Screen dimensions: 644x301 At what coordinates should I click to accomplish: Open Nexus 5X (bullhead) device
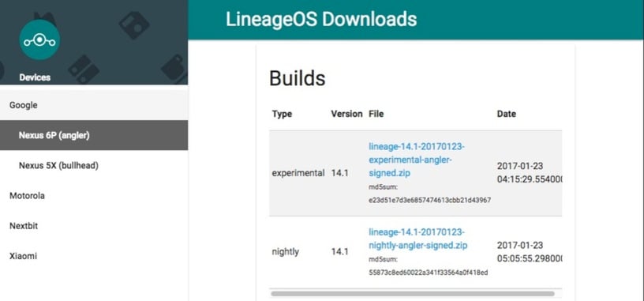pos(94,166)
